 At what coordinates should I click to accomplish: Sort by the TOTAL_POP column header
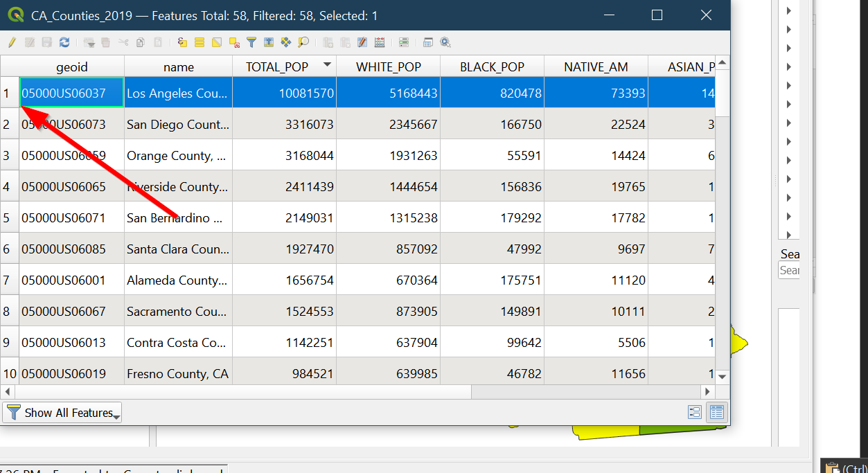[x=284, y=67]
